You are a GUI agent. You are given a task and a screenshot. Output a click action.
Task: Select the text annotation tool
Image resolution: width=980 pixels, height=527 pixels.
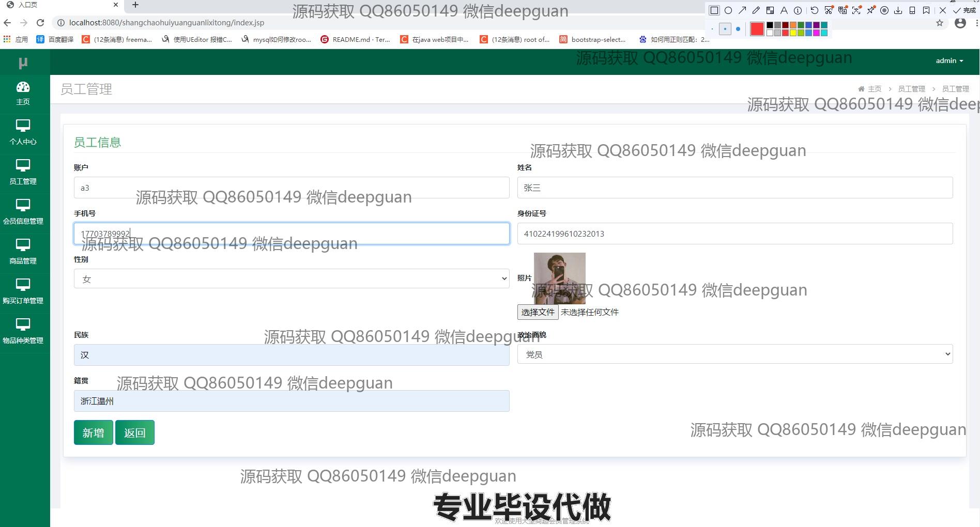784,10
